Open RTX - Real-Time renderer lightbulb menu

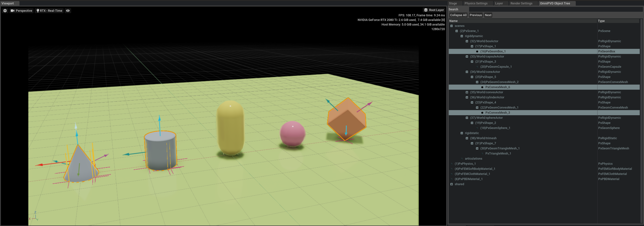pyautogui.click(x=38, y=11)
